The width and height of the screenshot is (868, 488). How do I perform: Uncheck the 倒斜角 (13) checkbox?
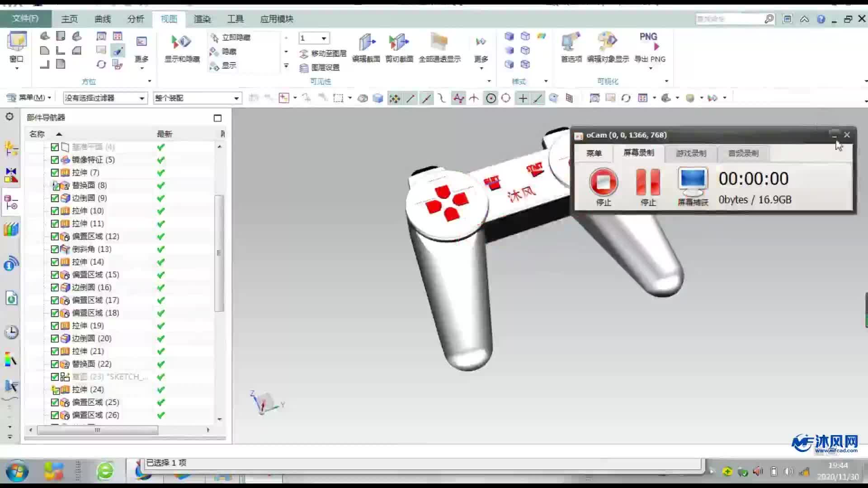[x=55, y=249]
